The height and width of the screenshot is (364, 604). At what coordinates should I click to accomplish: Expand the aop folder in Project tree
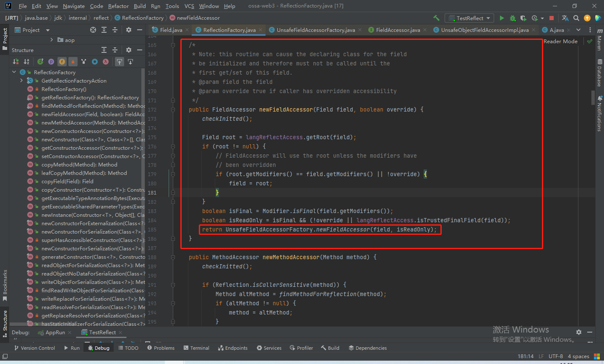point(52,40)
